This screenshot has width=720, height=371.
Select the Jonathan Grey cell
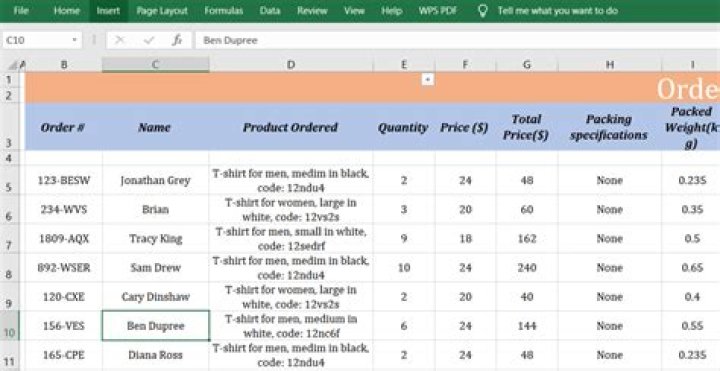[x=155, y=180]
